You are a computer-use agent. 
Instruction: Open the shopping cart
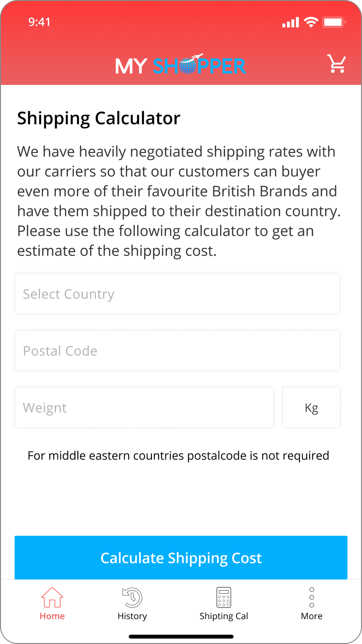click(336, 64)
